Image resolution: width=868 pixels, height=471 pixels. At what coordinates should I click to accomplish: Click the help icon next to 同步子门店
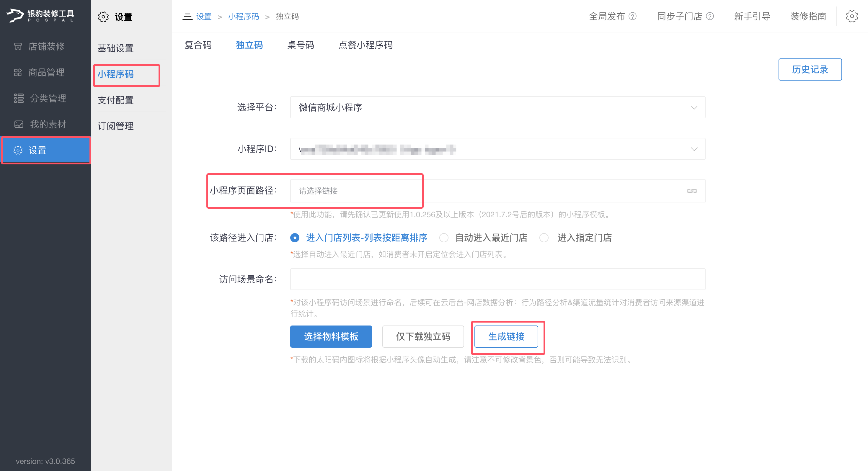(710, 17)
